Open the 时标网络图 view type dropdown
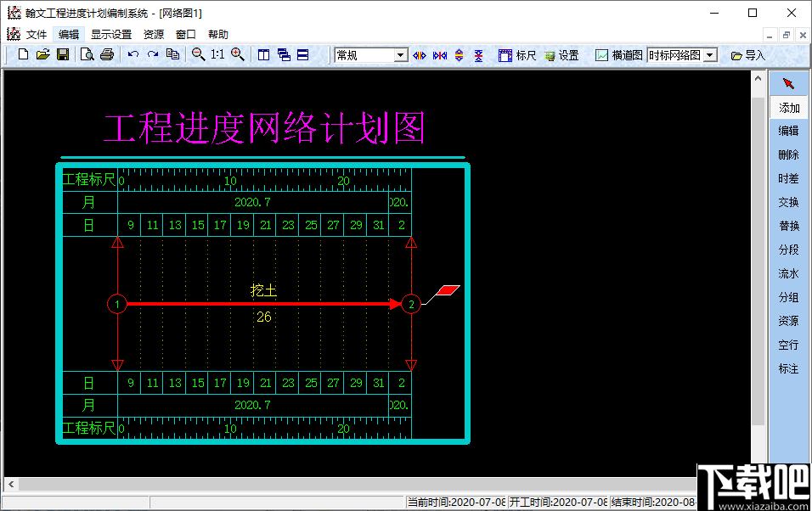Viewport: 812px width, 511px height. pyautogui.click(x=710, y=55)
